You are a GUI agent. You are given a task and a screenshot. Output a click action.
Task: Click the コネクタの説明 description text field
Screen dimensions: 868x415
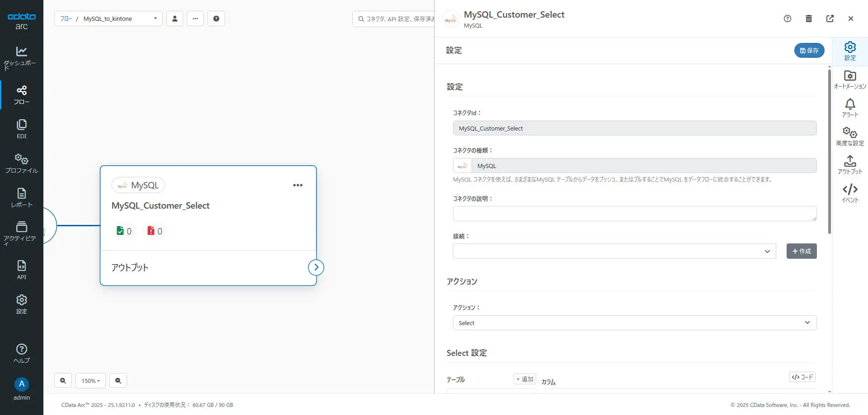[x=634, y=214]
